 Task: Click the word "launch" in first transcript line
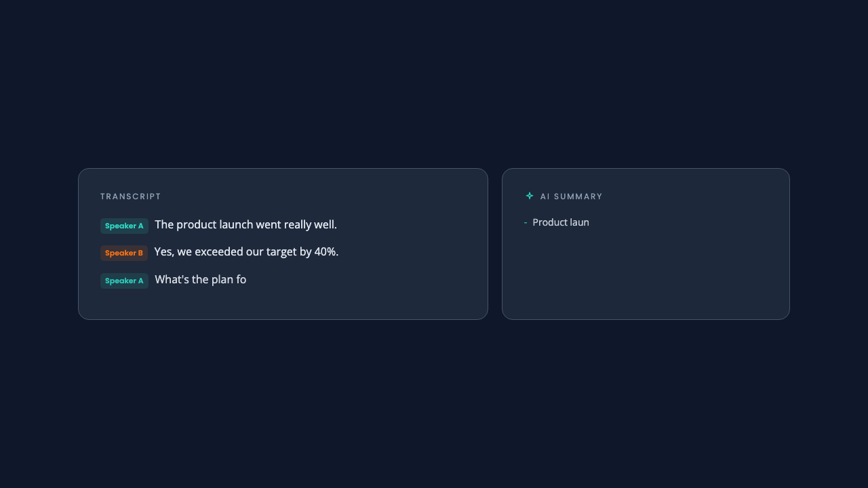[x=236, y=224]
